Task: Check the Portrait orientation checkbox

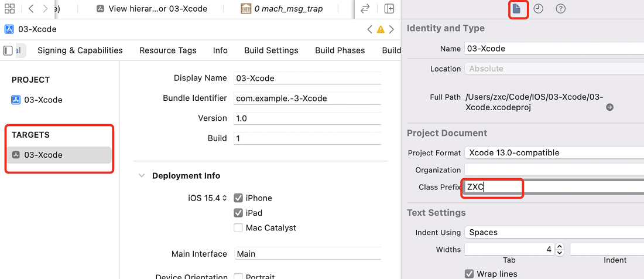Action: [x=238, y=276]
